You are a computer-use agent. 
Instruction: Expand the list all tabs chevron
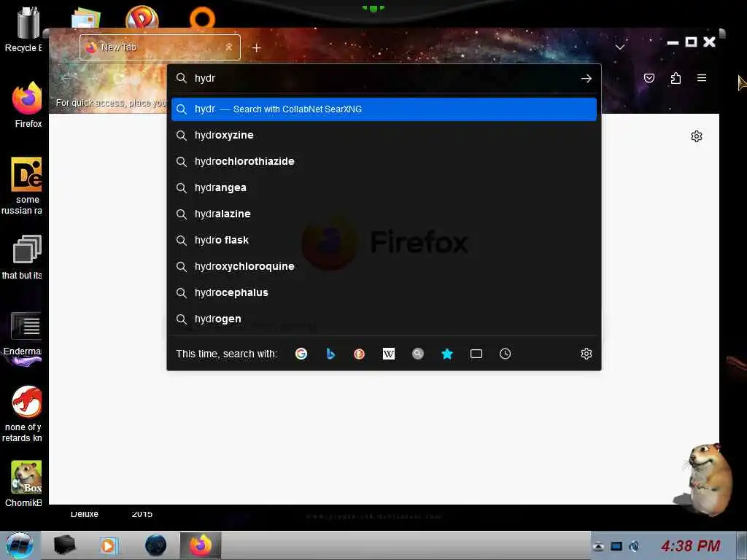[x=620, y=47]
